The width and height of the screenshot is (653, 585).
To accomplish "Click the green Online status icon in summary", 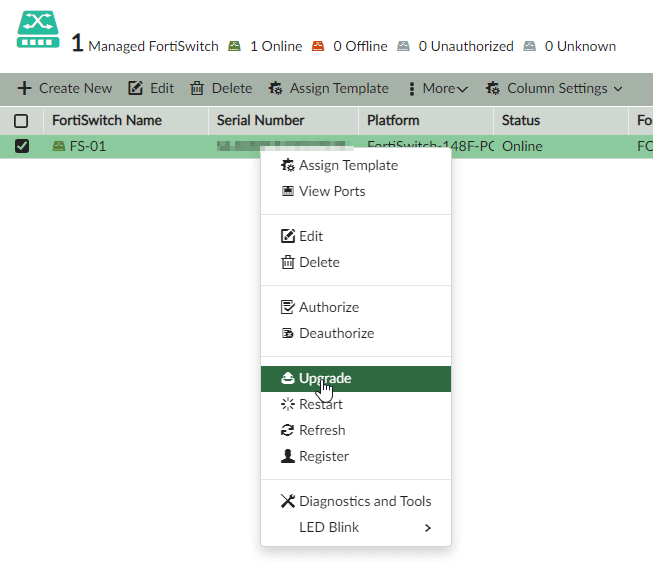I will click(x=234, y=46).
